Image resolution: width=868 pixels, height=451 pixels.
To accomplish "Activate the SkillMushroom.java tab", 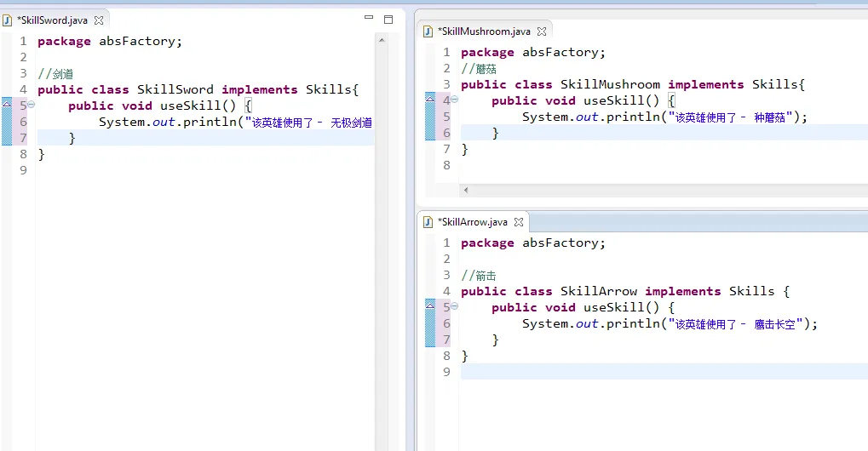I will click(x=485, y=31).
